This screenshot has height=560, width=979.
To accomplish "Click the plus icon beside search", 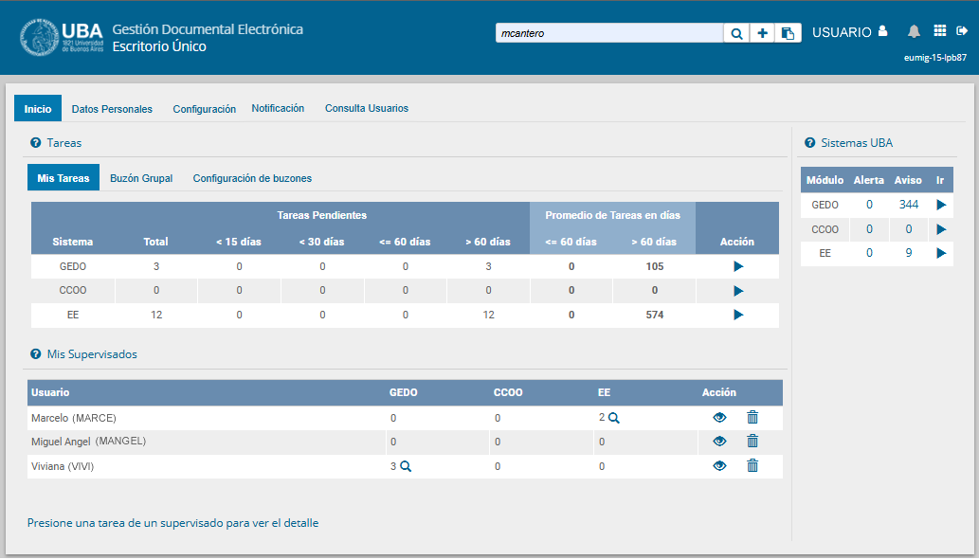I will (x=762, y=33).
